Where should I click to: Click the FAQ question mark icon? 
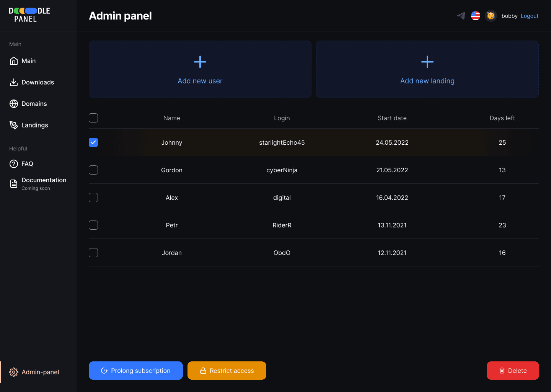(x=14, y=164)
